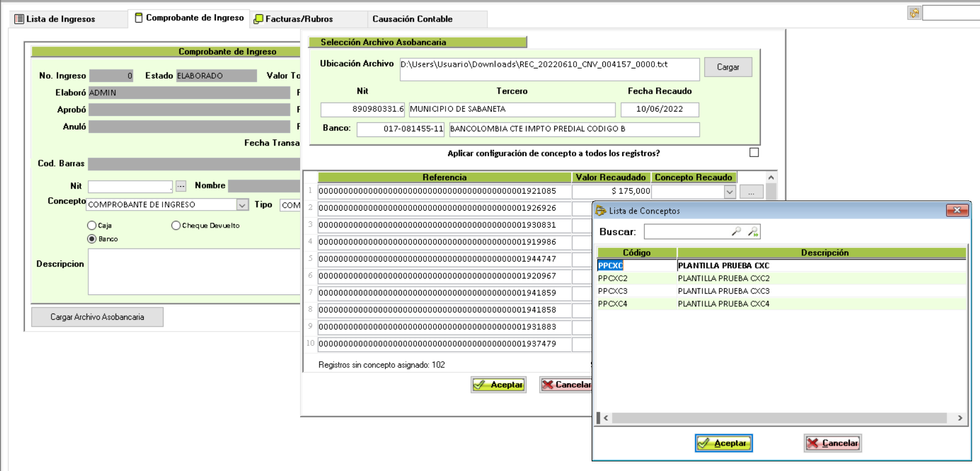
Task: Select the Caja radio option
Action: [x=92, y=225]
